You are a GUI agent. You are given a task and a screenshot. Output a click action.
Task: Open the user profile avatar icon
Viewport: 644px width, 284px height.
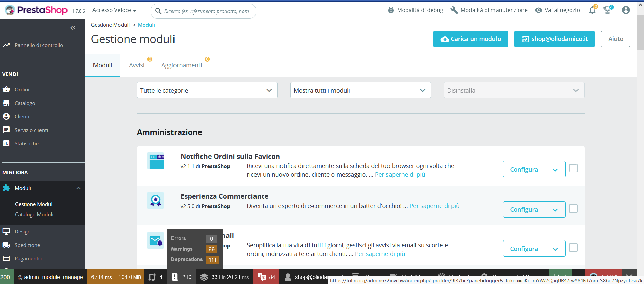click(x=626, y=10)
